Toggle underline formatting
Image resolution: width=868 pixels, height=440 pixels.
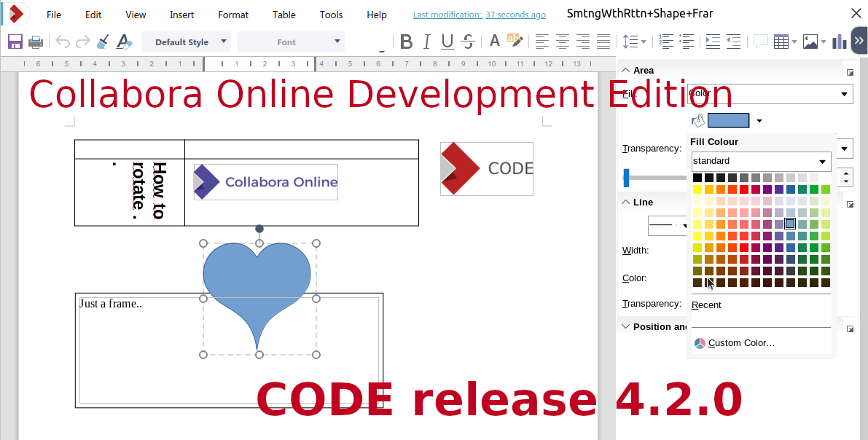point(447,42)
